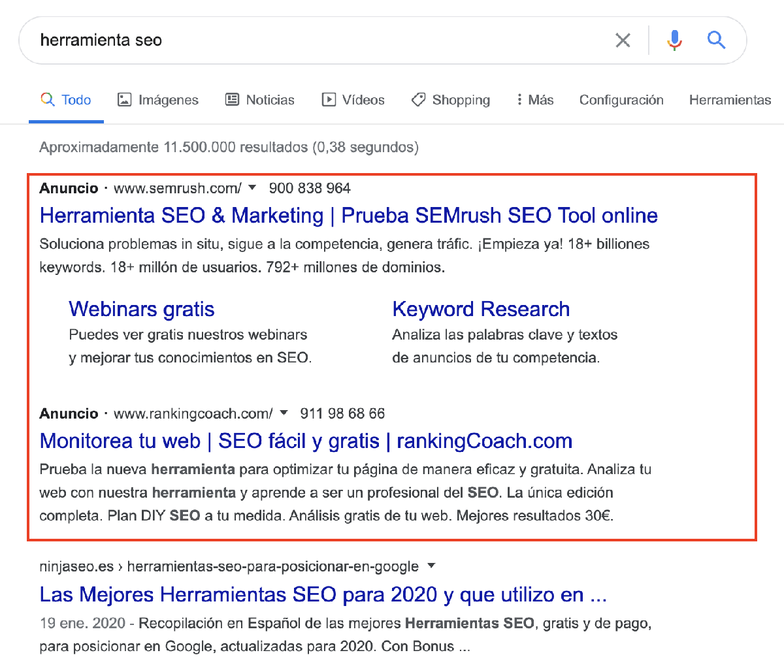Click the microphone voice search icon

pyautogui.click(x=674, y=40)
